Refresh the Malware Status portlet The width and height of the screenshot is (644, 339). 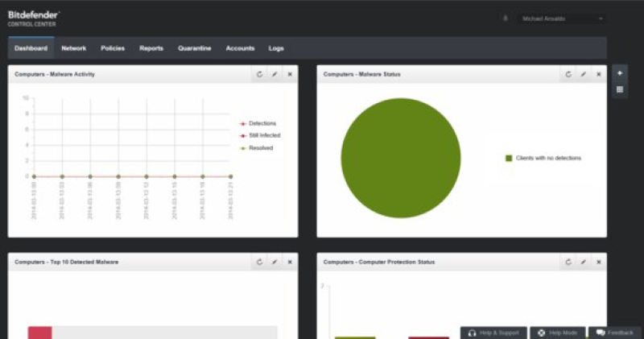click(x=568, y=74)
